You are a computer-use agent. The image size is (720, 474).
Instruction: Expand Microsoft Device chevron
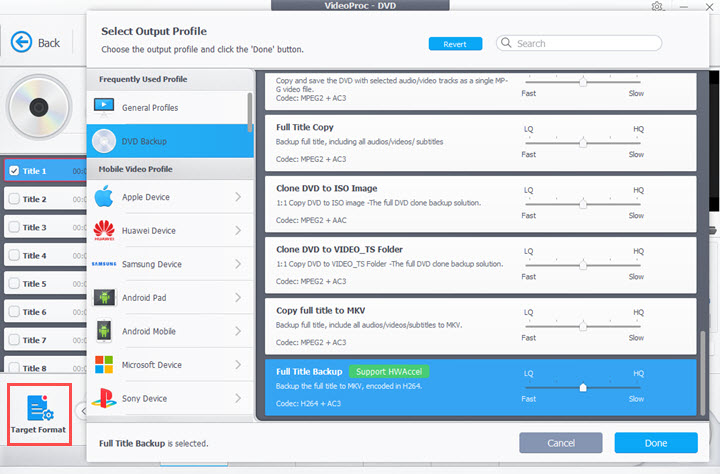coord(238,364)
